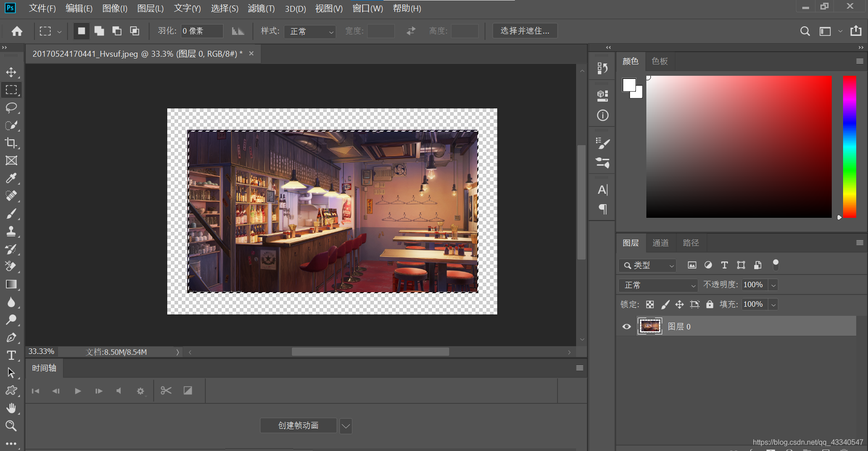Toggle the layer filter on/off switch

click(x=776, y=265)
